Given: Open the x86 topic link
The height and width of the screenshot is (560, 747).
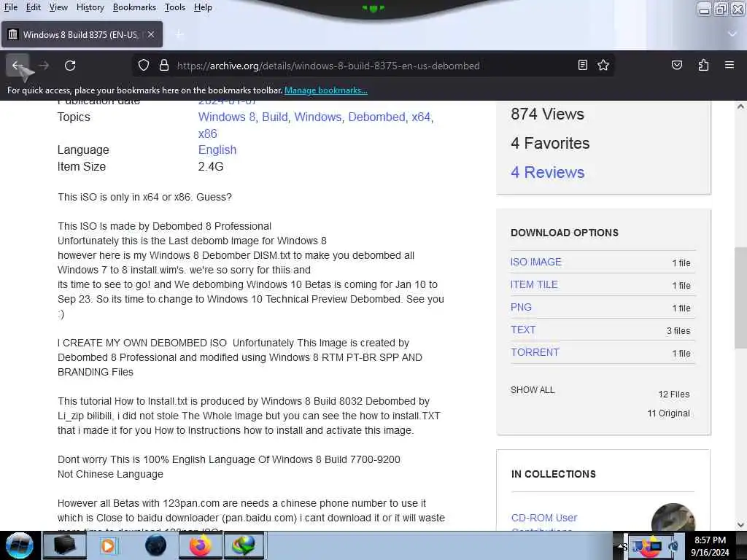Looking at the screenshot, I should coord(208,134).
